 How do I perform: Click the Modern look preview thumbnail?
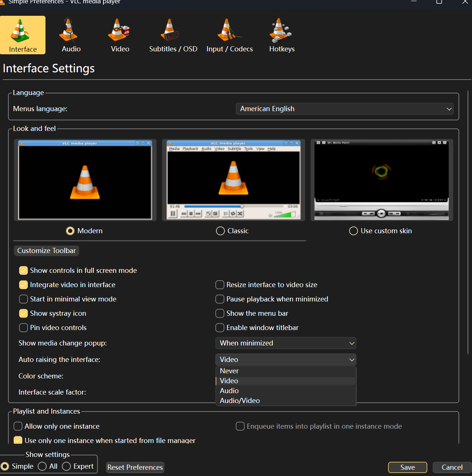85,180
